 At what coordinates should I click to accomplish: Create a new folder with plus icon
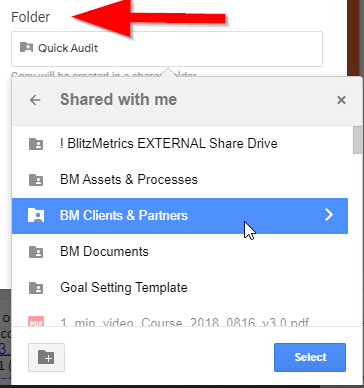pyautogui.click(x=46, y=357)
